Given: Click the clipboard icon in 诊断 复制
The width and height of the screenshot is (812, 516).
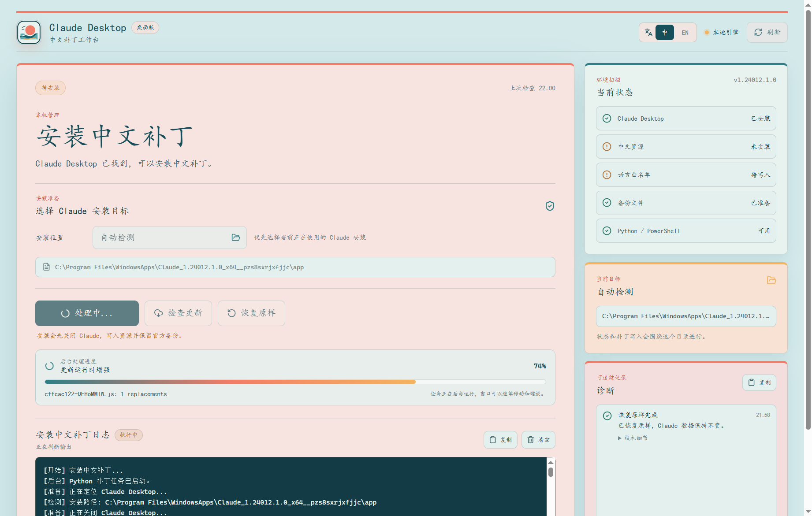Looking at the screenshot, I should (x=752, y=382).
